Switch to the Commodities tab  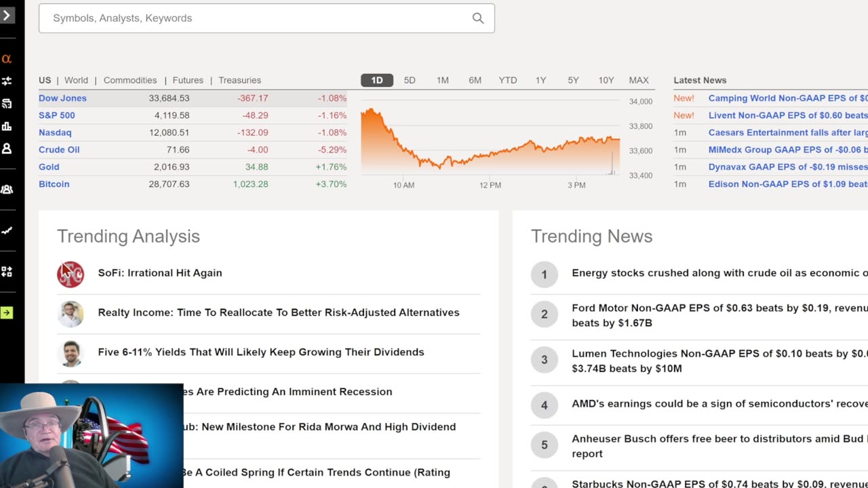130,80
